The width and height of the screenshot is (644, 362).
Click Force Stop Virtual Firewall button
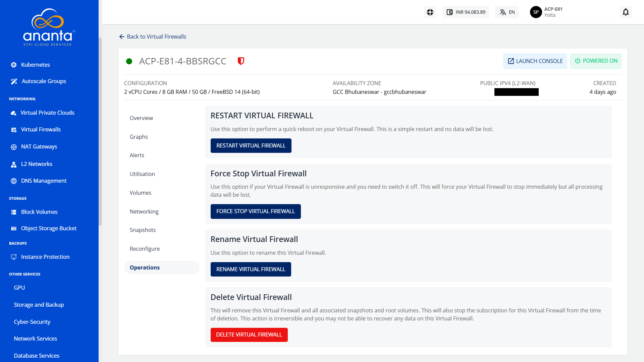[256, 211]
